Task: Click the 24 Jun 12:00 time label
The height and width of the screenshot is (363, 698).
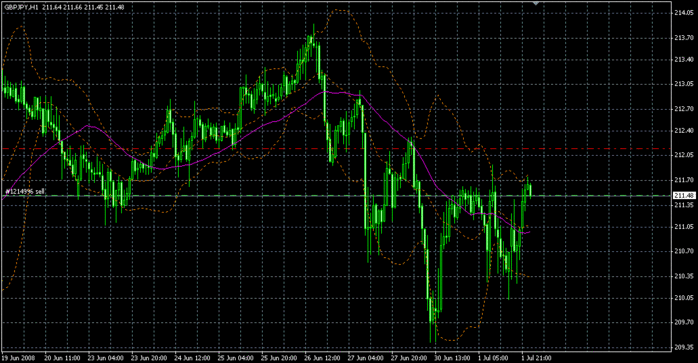Action: pyautogui.click(x=192, y=358)
